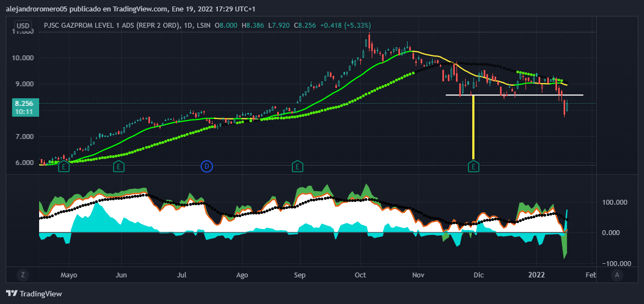Click the Mayo label on time axis

[x=69, y=275]
